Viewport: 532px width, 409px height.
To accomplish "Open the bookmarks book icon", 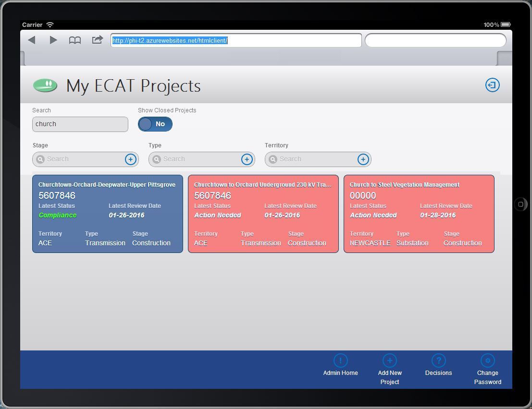I will click(75, 40).
